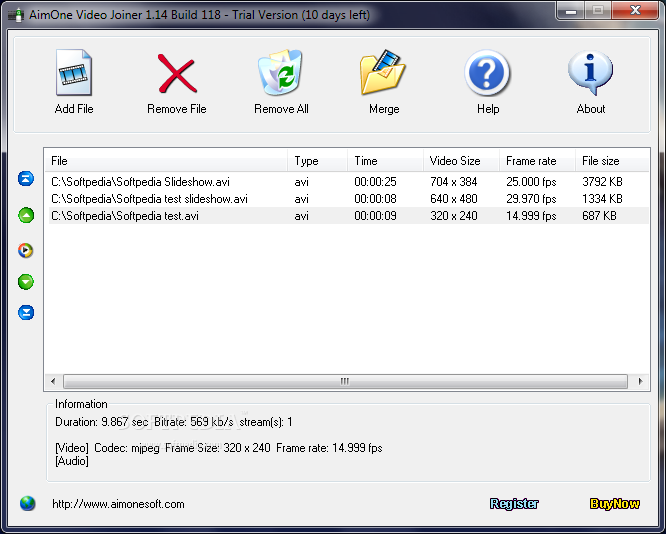
Task: Sort list by File column header
Action: point(166,161)
